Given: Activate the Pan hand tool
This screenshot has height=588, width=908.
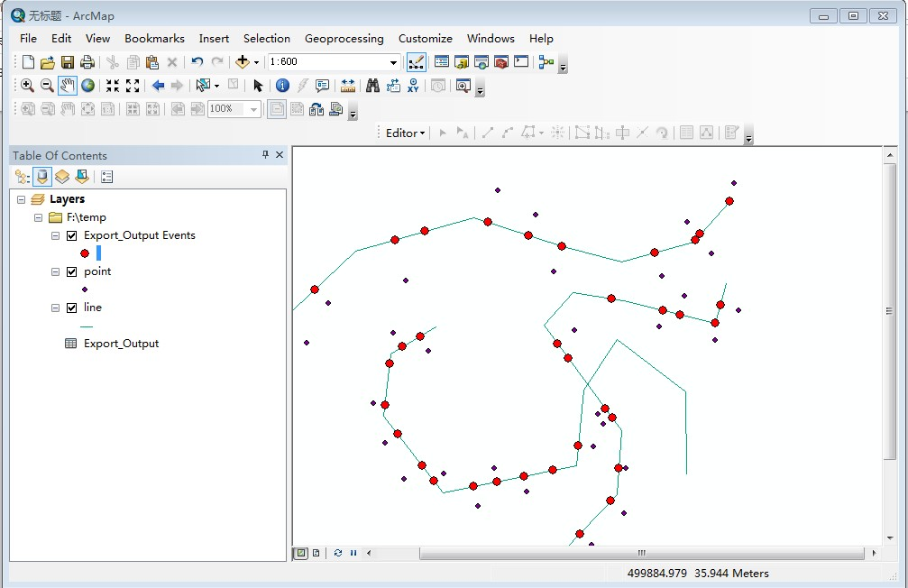Looking at the screenshot, I should click(67, 86).
